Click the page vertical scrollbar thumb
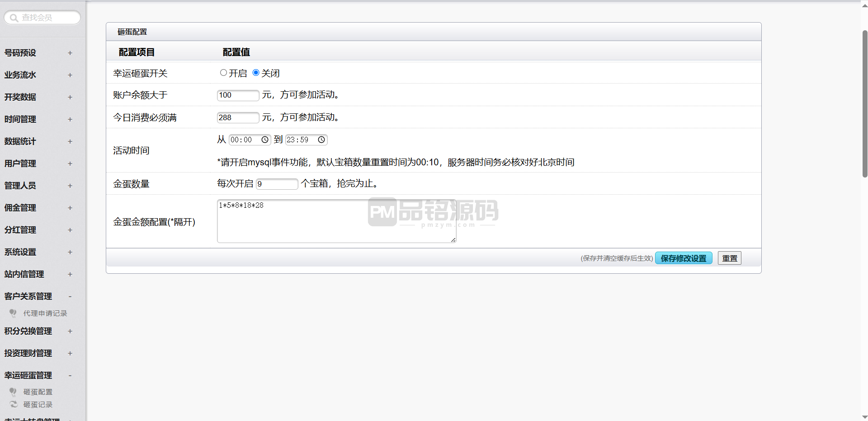This screenshot has width=868, height=421. click(864, 104)
